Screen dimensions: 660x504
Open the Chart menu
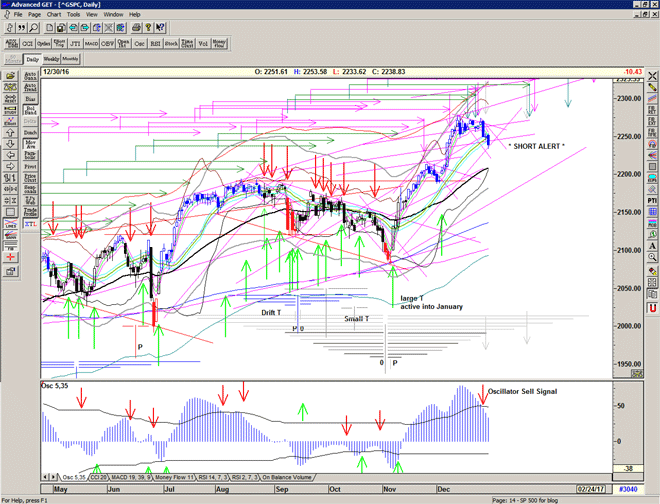pos(53,15)
